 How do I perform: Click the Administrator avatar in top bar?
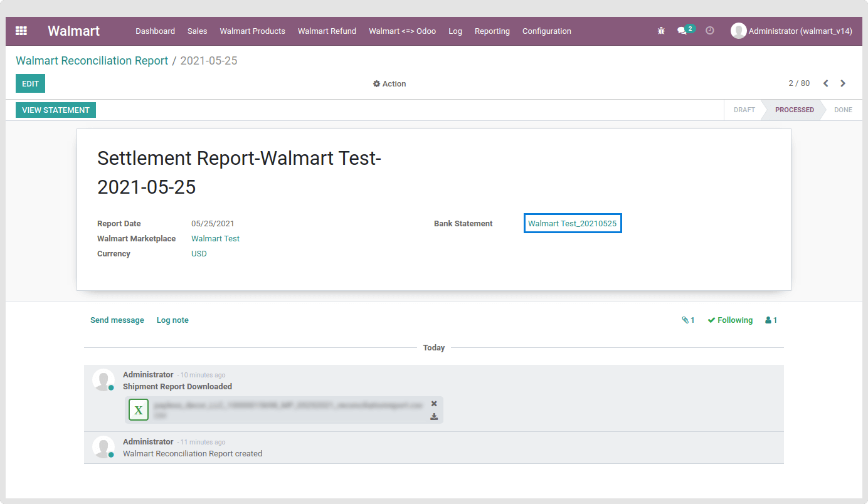738,31
